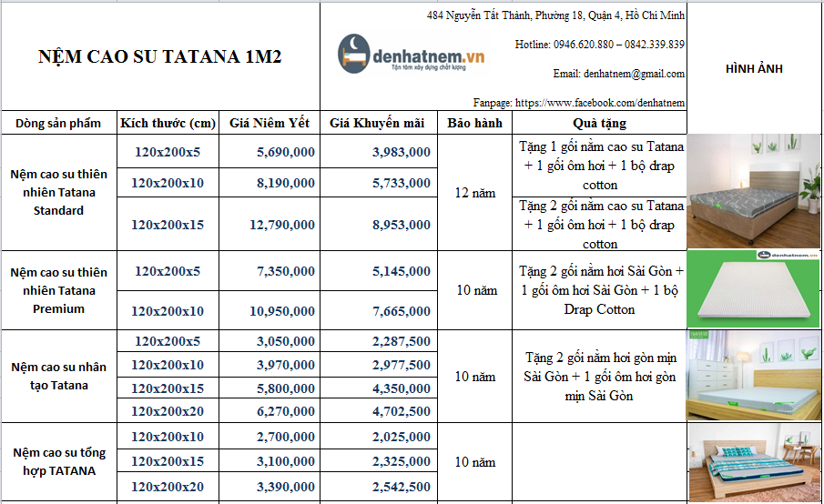Select Nệm cao su thiên nhiên Tatana Premium
Viewport: 824px width, 504px height.
59,290
